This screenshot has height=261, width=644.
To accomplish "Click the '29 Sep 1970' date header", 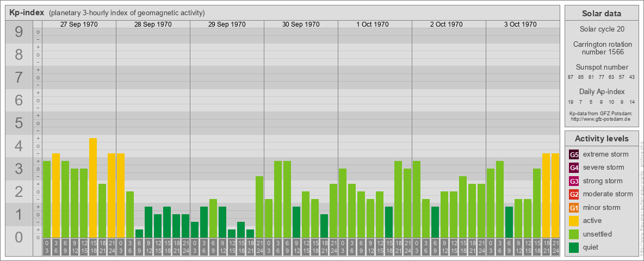I will point(227,24).
